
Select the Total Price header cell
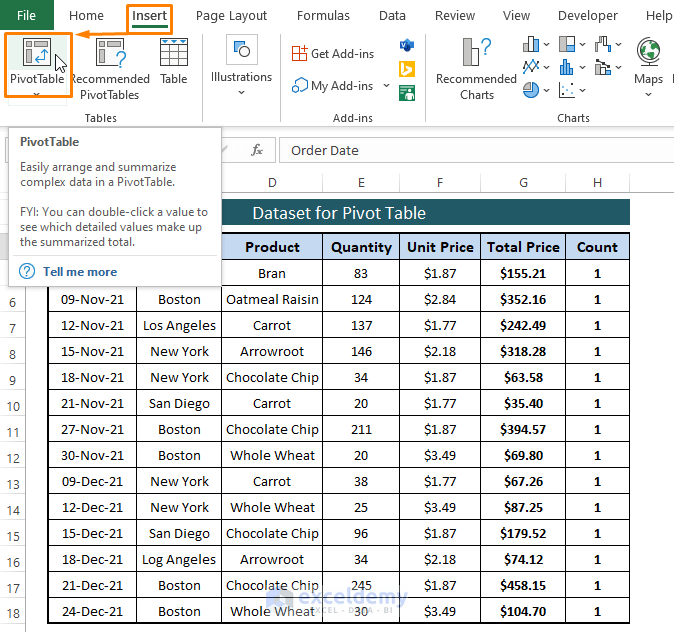523,247
